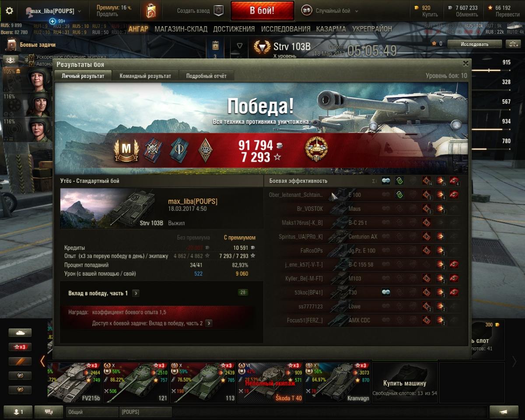Viewport: 525px width, 420px height.
Task: Open the premium shop bag icon
Action: (x=151, y=10)
